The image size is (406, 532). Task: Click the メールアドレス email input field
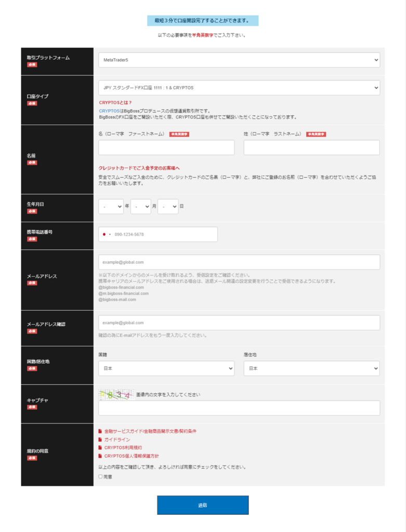pos(239,262)
